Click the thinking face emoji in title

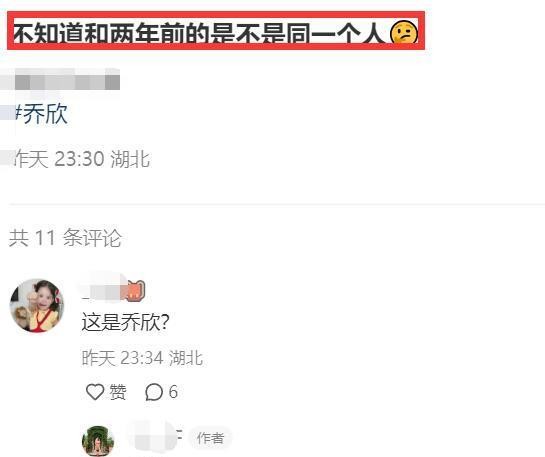tap(403, 33)
